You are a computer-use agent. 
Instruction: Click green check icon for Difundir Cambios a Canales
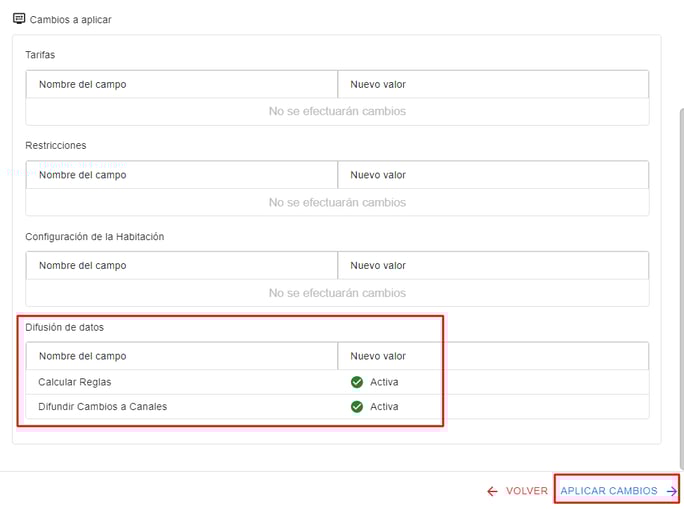(357, 407)
